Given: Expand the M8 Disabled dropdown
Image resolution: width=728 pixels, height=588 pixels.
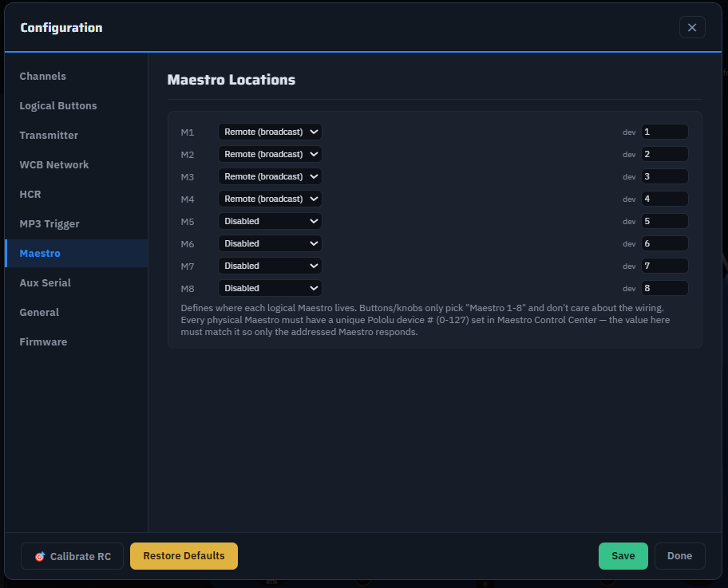Looking at the screenshot, I should 271,288.
